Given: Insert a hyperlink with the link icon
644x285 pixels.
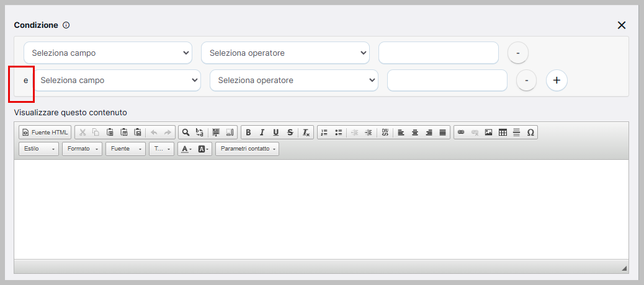Looking at the screenshot, I should pos(460,133).
